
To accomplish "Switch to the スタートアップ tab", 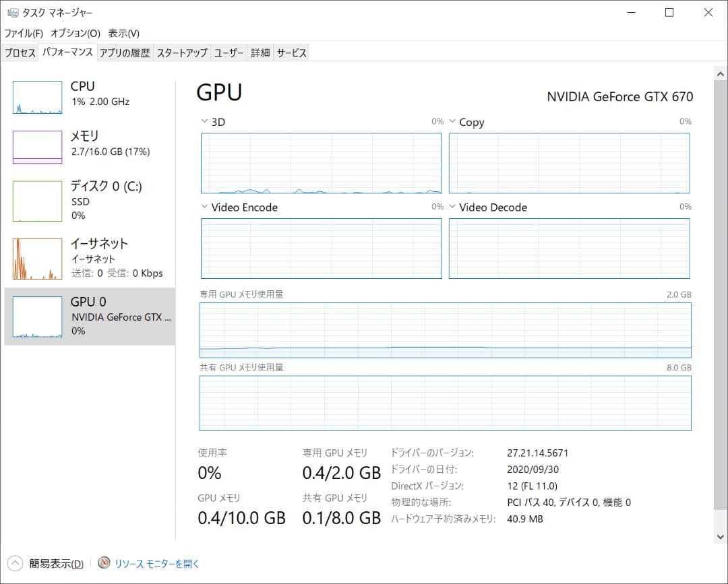I will [x=181, y=53].
